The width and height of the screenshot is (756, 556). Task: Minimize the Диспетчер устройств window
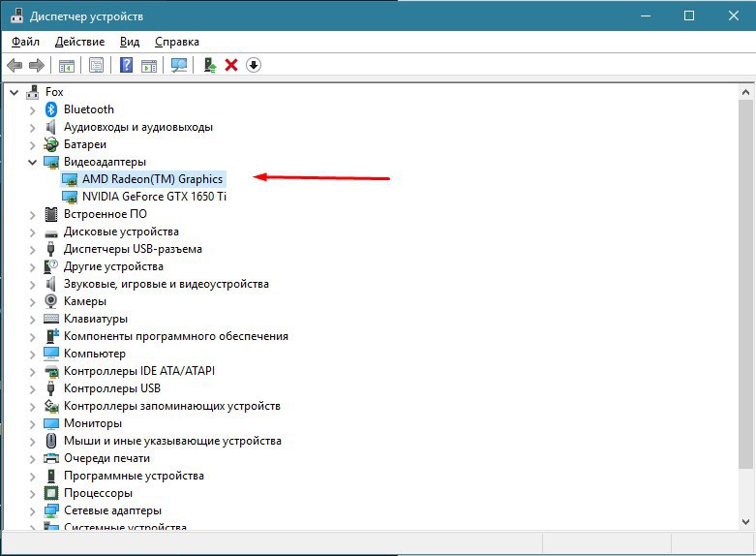[646, 15]
